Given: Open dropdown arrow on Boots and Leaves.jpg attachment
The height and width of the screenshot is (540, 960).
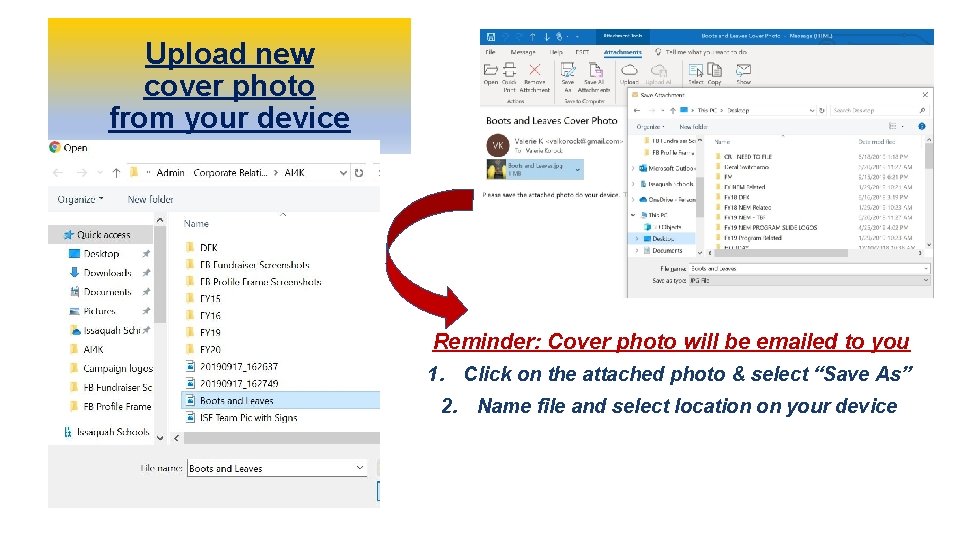Looking at the screenshot, I should point(577,169).
